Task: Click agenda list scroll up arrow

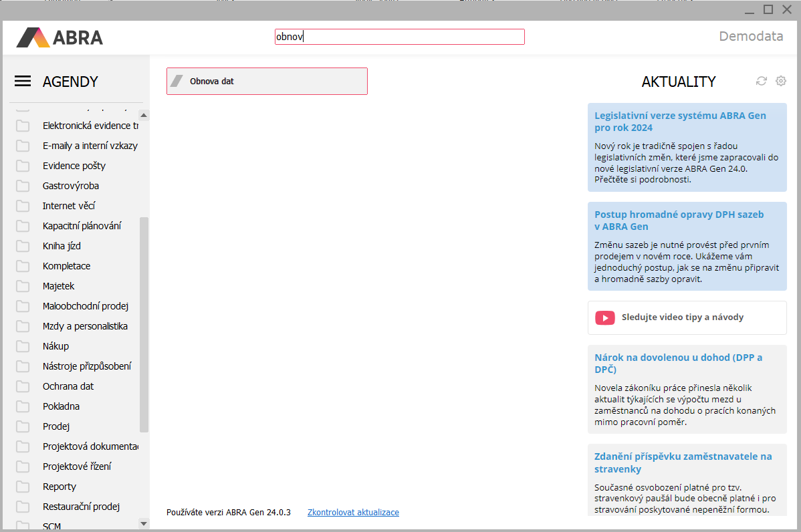Action: 144,115
